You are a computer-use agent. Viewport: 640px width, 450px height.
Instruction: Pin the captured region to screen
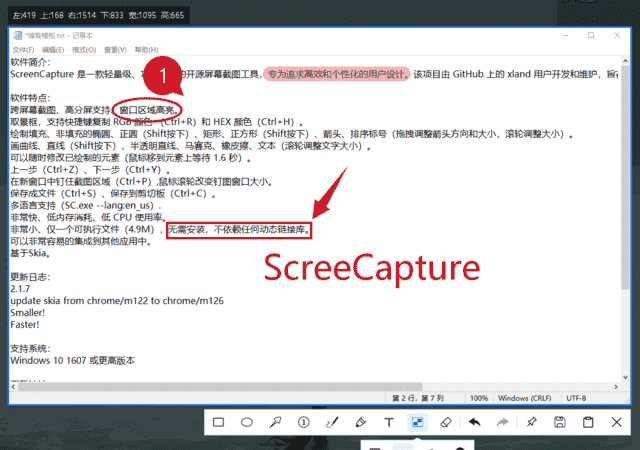point(531,422)
